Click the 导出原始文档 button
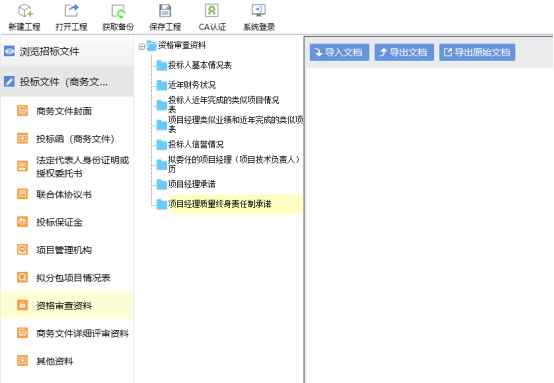 pyautogui.click(x=477, y=52)
